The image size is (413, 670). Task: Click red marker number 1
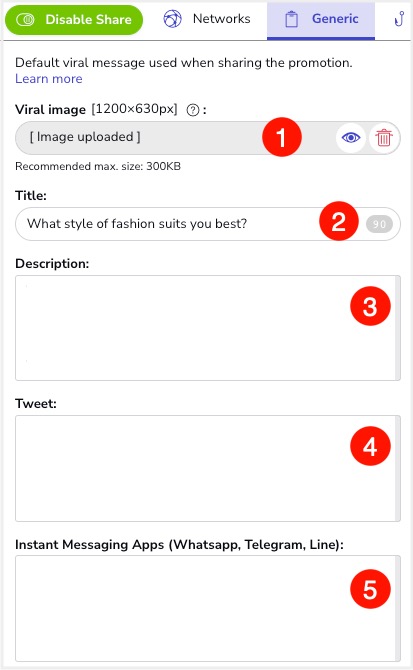click(x=281, y=137)
